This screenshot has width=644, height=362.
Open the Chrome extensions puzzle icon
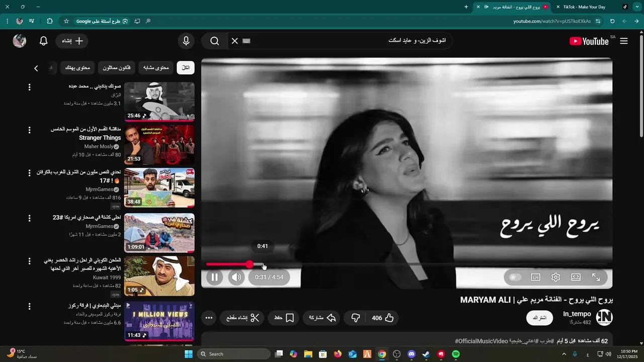[49, 21]
